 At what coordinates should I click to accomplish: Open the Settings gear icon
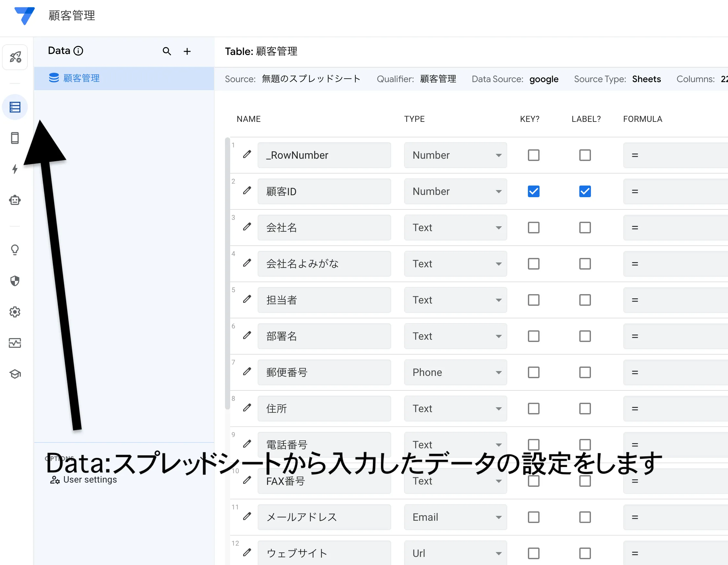click(15, 312)
